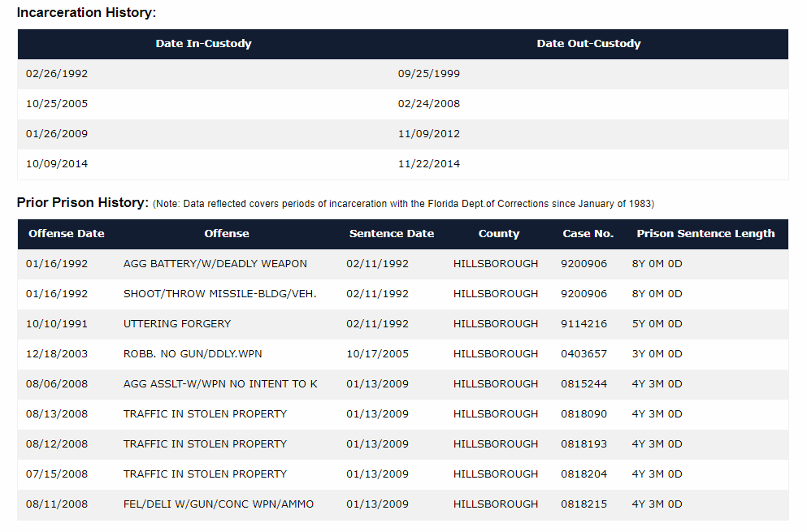
Task: Select offense ROBB. NO GUN/DDLY.WPN
Action: pos(193,354)
